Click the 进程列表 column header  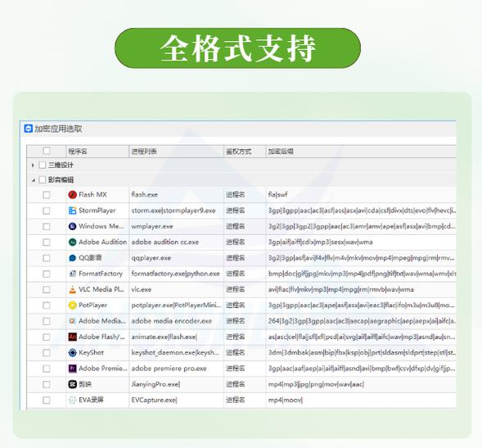[x=177, y=152]
